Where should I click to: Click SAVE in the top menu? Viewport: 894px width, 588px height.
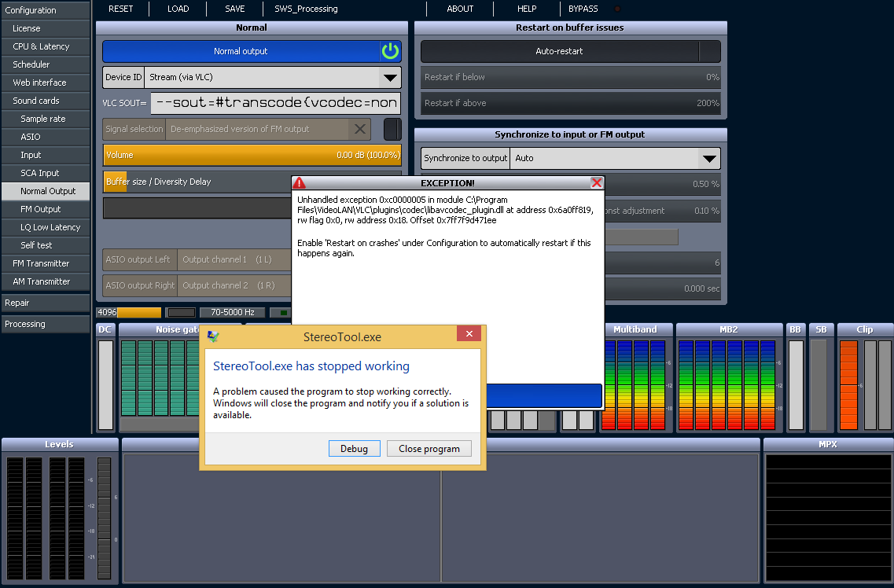click(x=235, y=9)
